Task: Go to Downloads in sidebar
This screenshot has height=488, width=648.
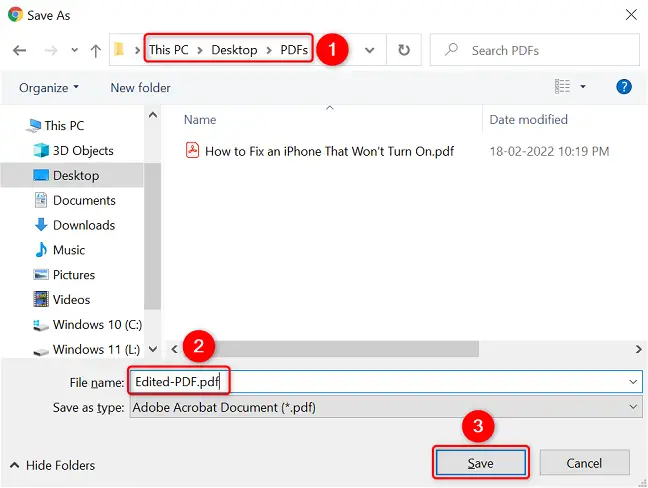Action: pyautogui.click(x=84, y=225)
